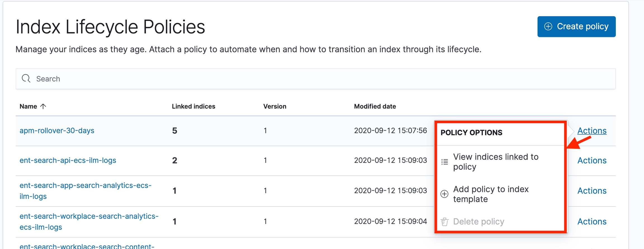Click the trash icon for Delete policy
The width and height of the screenshot is (644, 249).
[444, 222]
